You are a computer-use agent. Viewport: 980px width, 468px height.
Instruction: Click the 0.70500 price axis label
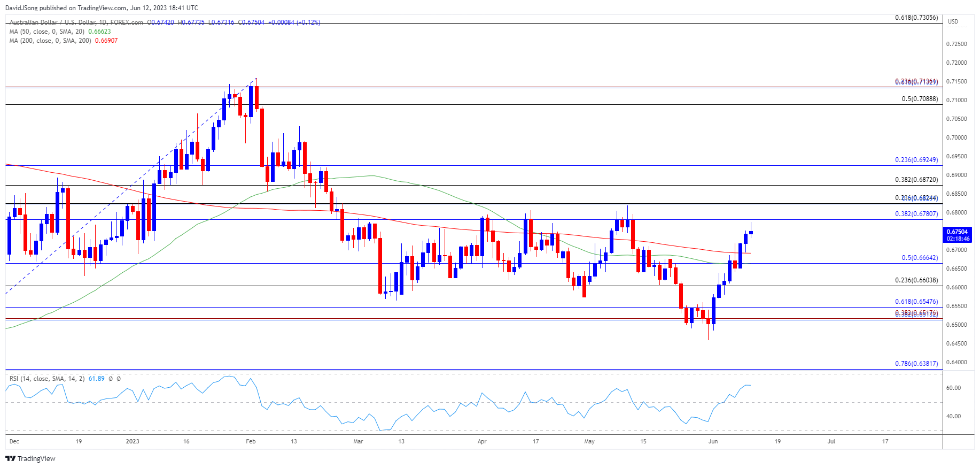956,119
